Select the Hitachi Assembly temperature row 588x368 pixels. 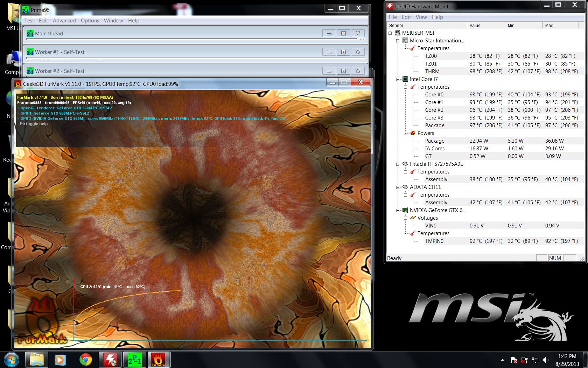point(501,179)
